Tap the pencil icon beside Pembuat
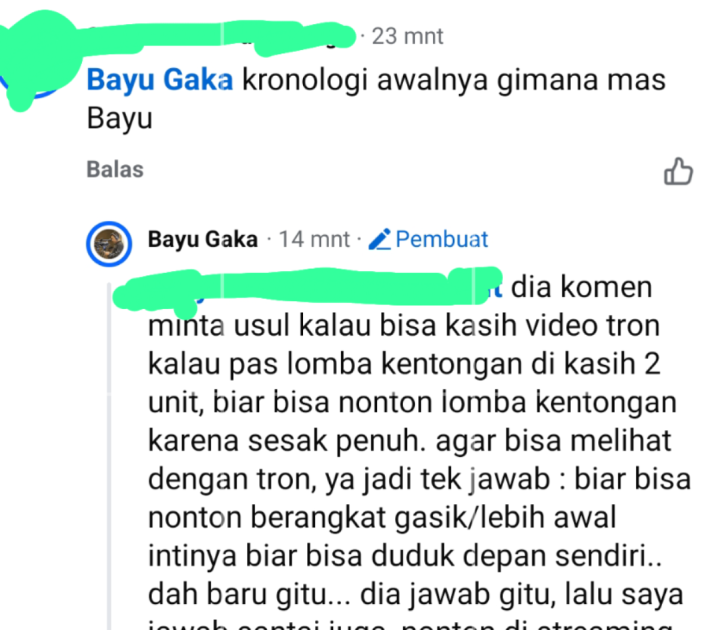 point(380,239)
